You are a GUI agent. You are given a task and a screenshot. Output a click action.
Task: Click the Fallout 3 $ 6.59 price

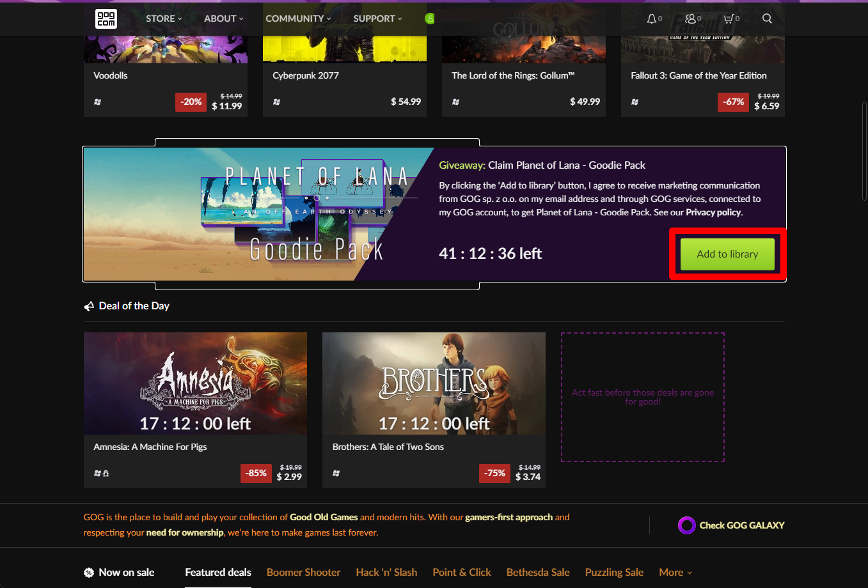click(x=767, y=106)
